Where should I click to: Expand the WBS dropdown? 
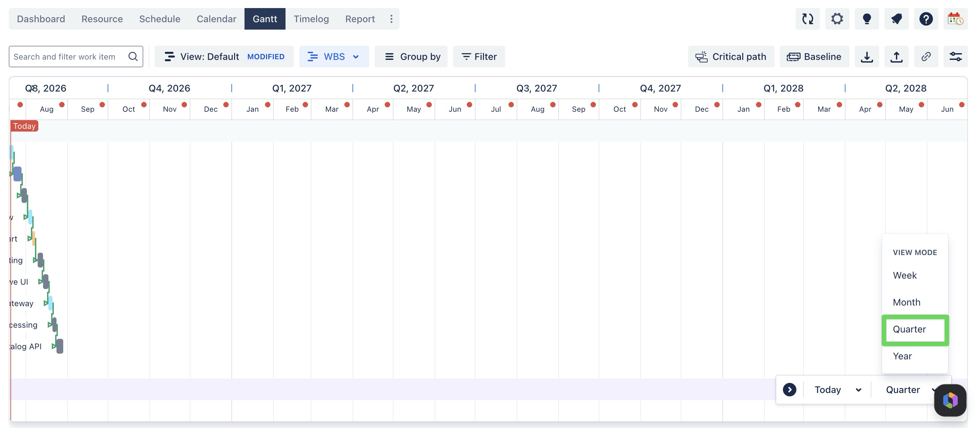(334, 57)
